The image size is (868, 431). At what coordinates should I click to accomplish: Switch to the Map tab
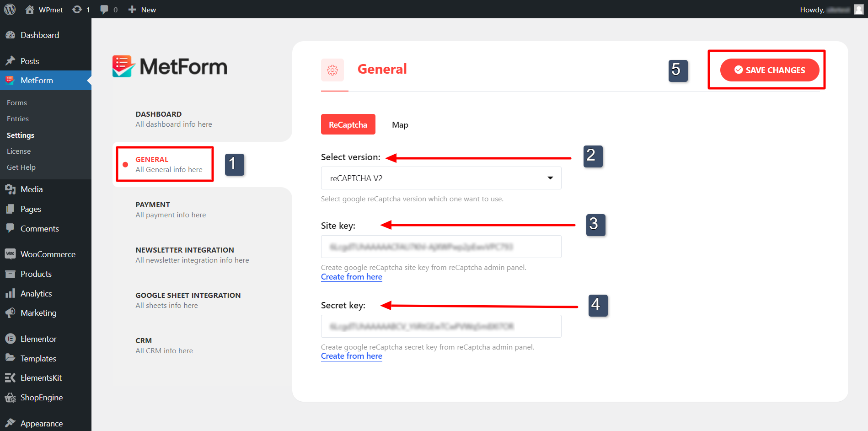tap(400, 125)
